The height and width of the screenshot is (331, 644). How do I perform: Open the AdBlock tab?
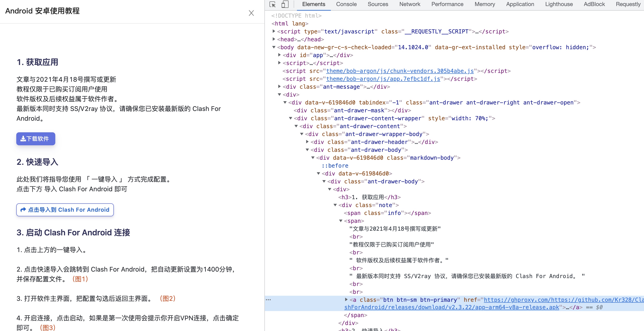pos(594,4)
